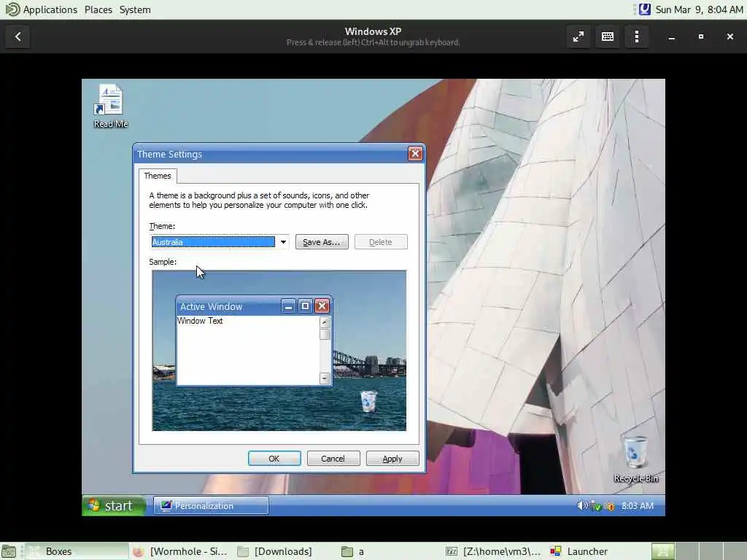Click the Save As... button
Screen dimensions: 747x560
coord(322,242)
